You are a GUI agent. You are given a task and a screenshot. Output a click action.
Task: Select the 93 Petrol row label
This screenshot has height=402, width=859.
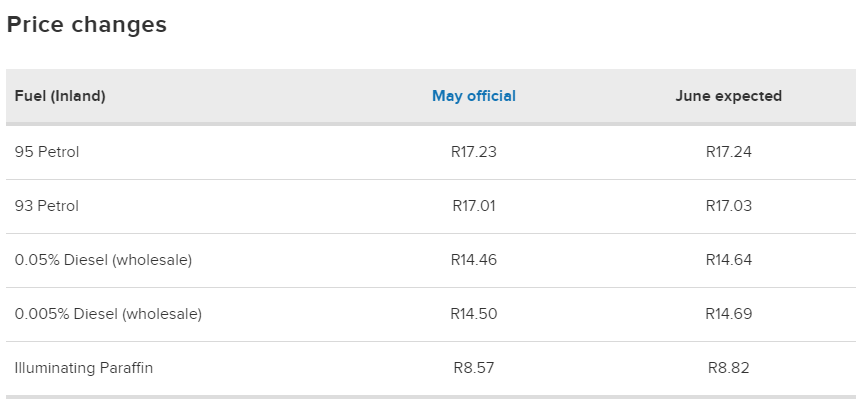tap(47, 206)
